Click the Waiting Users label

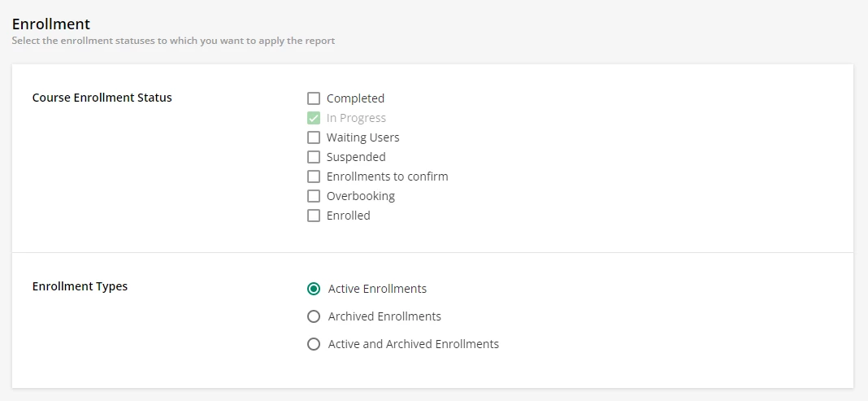click(x=362, y=137)
